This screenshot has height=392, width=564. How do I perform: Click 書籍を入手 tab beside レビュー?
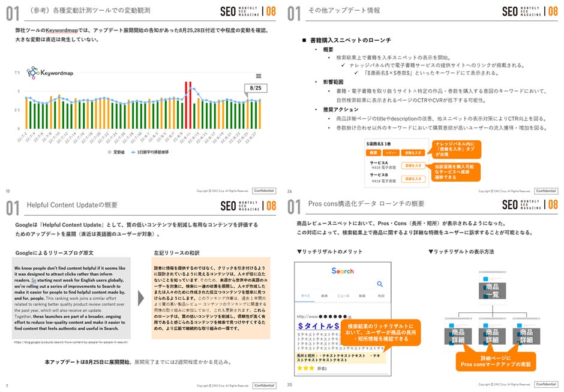click(413, 153)
